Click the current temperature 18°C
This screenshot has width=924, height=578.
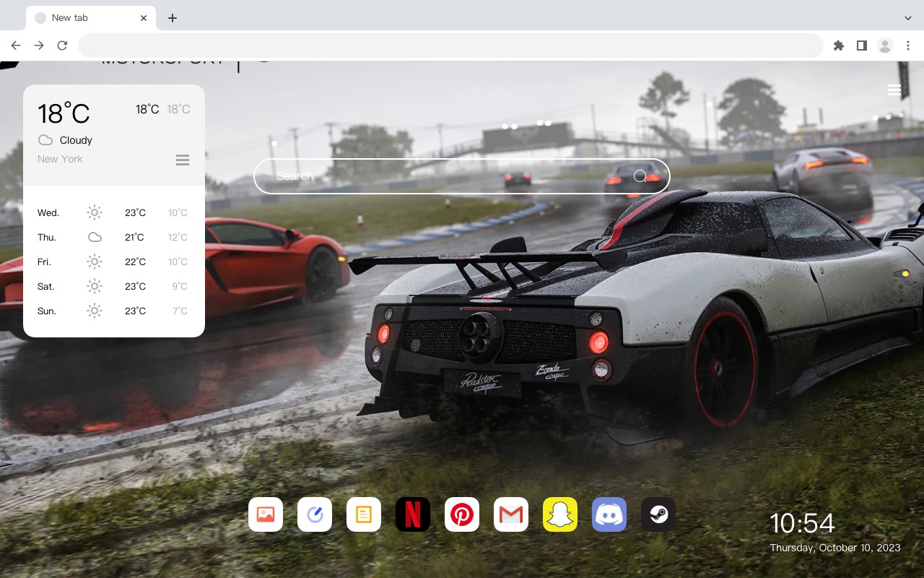click(64, 113)
